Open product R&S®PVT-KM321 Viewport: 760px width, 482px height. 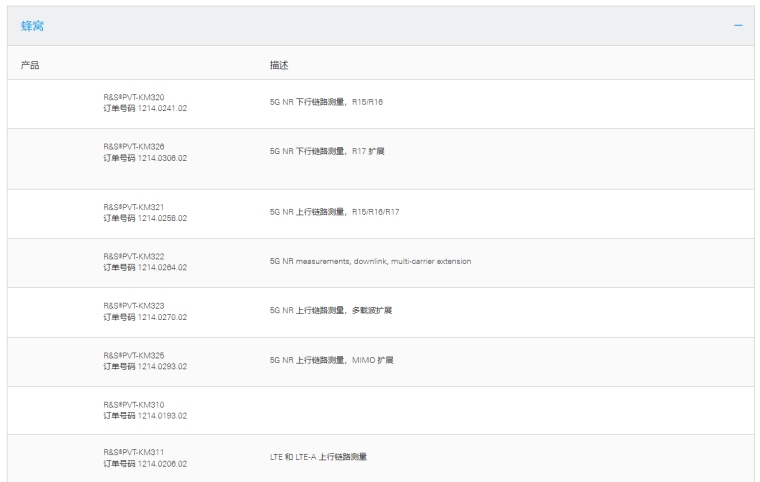point(134,207)
